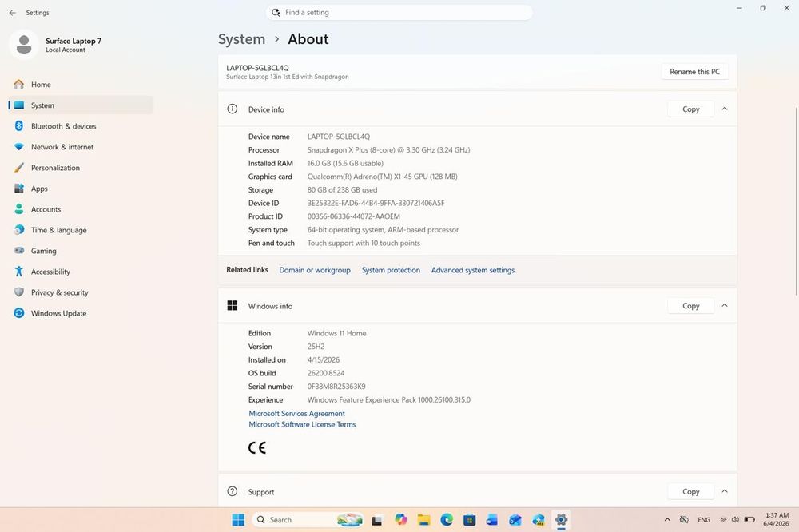The width and height of the screenshot is (799, 532).
Task: Select the Device ID value text
Action: click(x=376, y=204)
